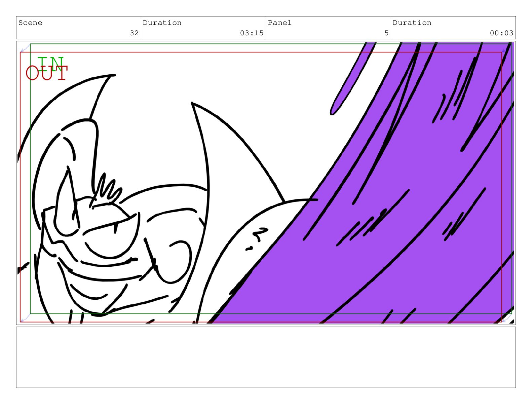Select the panel number 5
The image size is (532, 412).
point(386,33)
